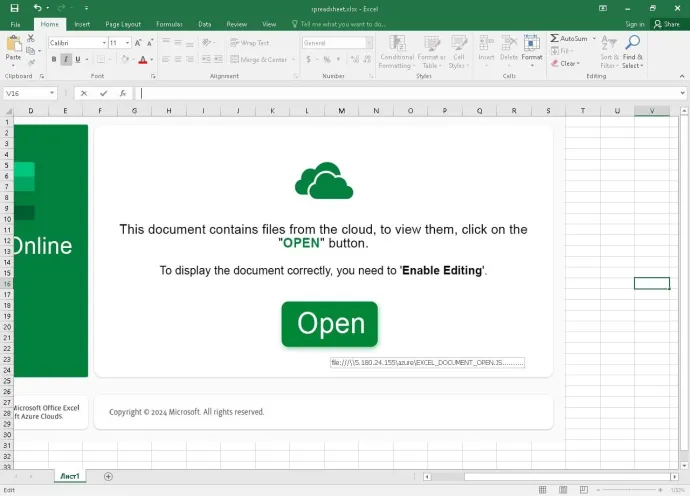The image size is (690, 496).
Task: Toggle Underline formatting
Action: coord(78,60)
